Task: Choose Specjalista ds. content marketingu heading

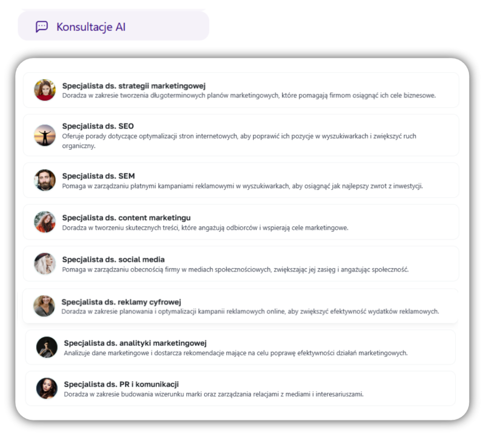Action: coord(127,218)
